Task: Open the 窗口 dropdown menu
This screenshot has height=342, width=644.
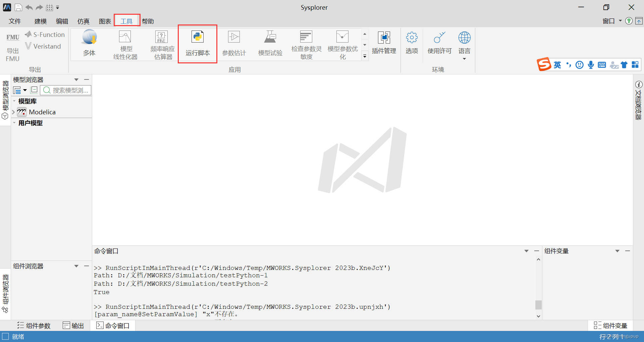Action: point(611,21)
